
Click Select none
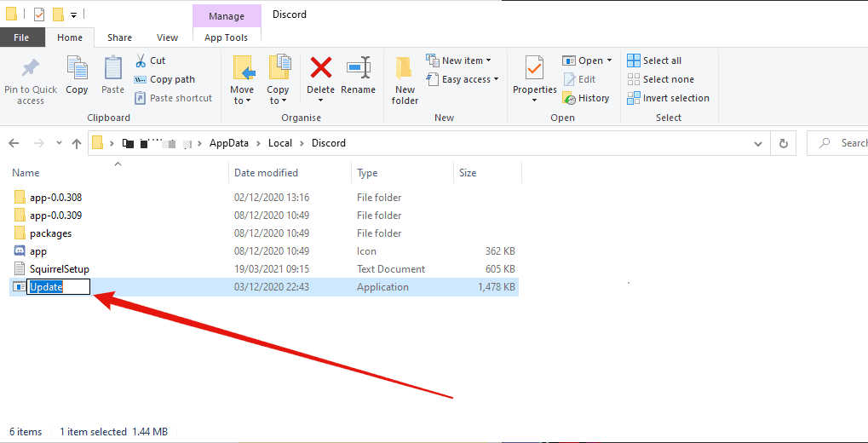[660, 79]
